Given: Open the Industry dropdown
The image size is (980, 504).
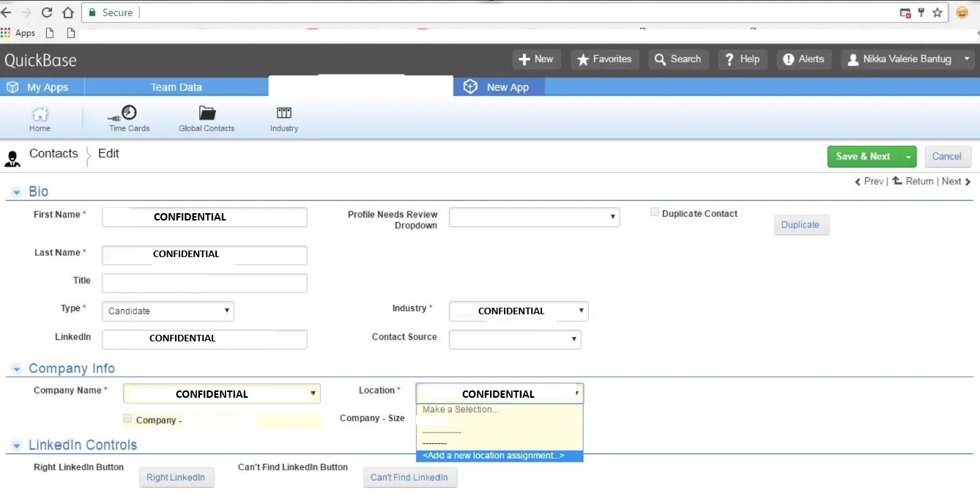Looking at the screenshot, I should 519,311.
